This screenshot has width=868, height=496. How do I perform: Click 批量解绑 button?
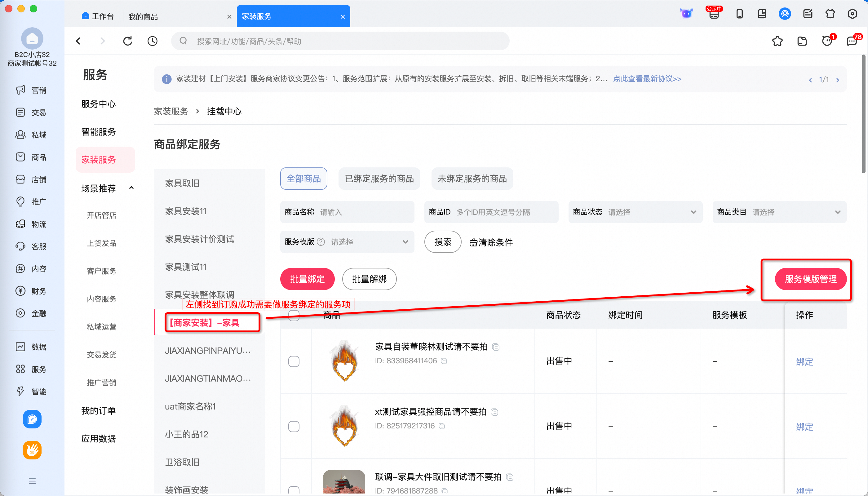pyautogui.click(x=369, y=279)
